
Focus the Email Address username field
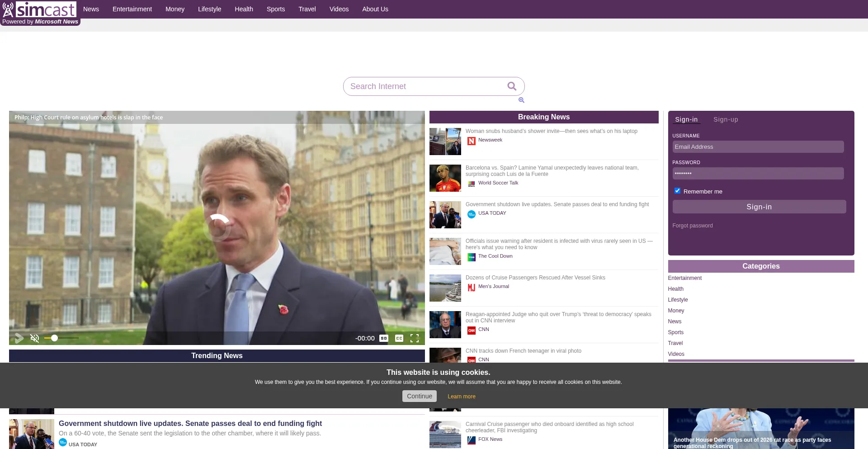click(758, 147)
